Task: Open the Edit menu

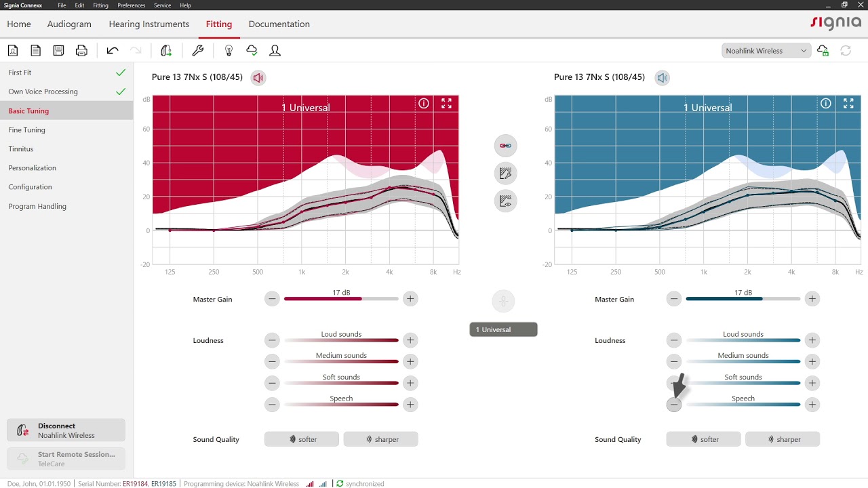Action: pos(80,5)
